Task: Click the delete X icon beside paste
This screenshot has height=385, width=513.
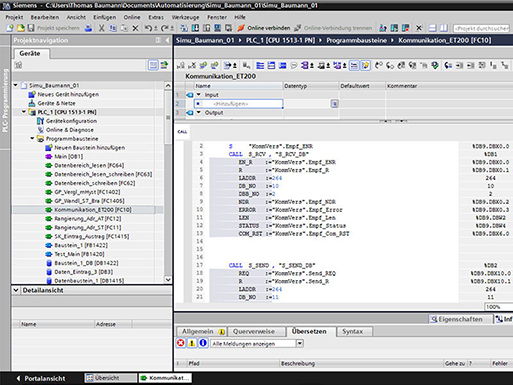Action: pyautogui.click(x=135, y=28)
